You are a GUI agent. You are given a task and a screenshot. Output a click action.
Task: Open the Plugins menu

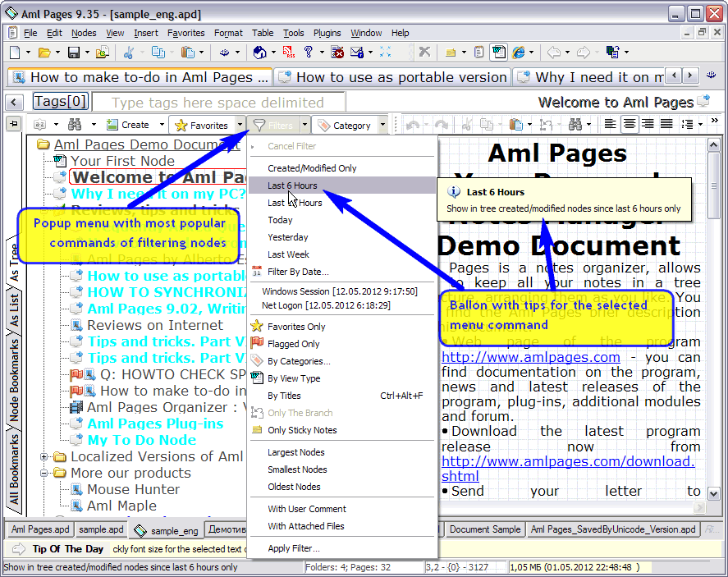tap(327, 33)
